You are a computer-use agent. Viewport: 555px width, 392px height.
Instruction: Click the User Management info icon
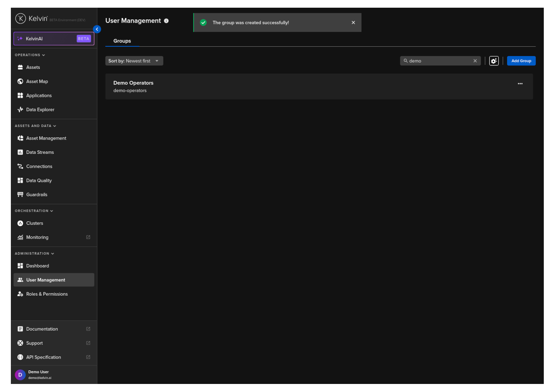166,21
